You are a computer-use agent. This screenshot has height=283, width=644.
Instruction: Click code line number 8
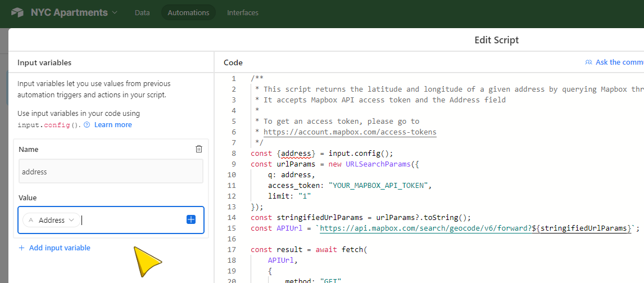pos(234,154)
